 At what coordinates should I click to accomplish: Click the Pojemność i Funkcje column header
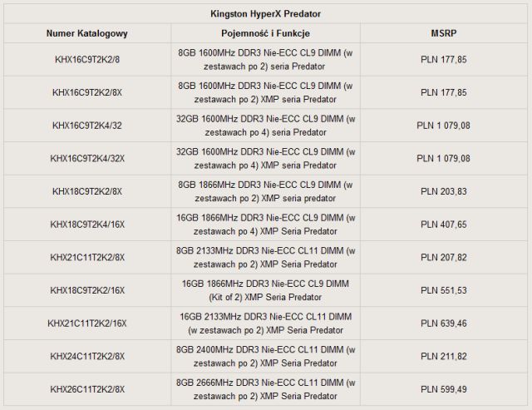(x=266, y=33)
